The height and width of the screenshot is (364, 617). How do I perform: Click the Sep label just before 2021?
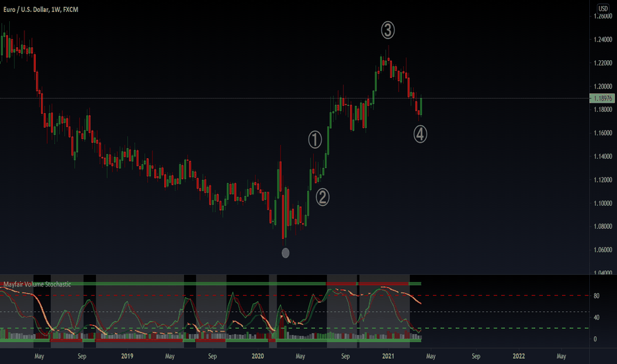point(345,356)
